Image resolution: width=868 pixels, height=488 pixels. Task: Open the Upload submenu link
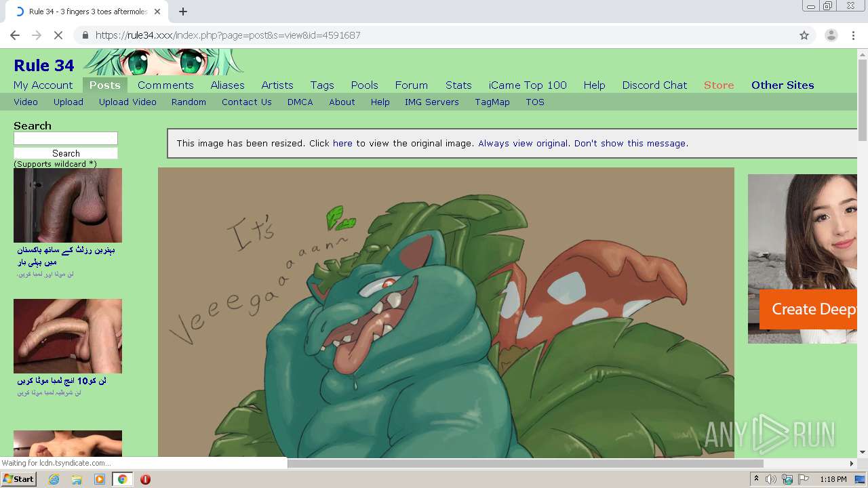point(68,102)
